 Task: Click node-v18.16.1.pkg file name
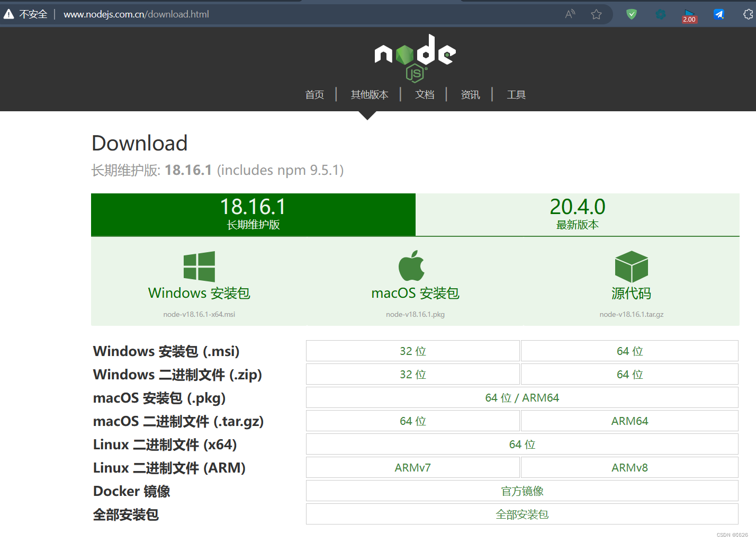(416, 314)
